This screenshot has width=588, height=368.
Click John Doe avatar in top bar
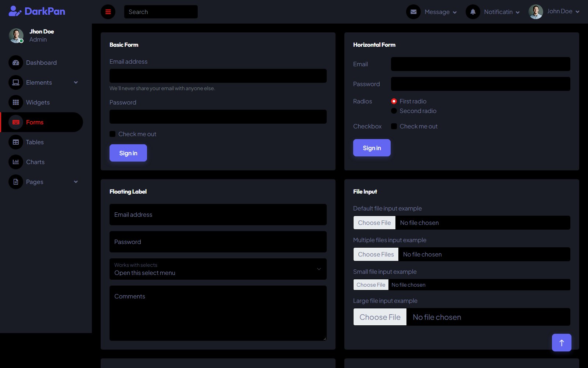(x=536, y=12)
